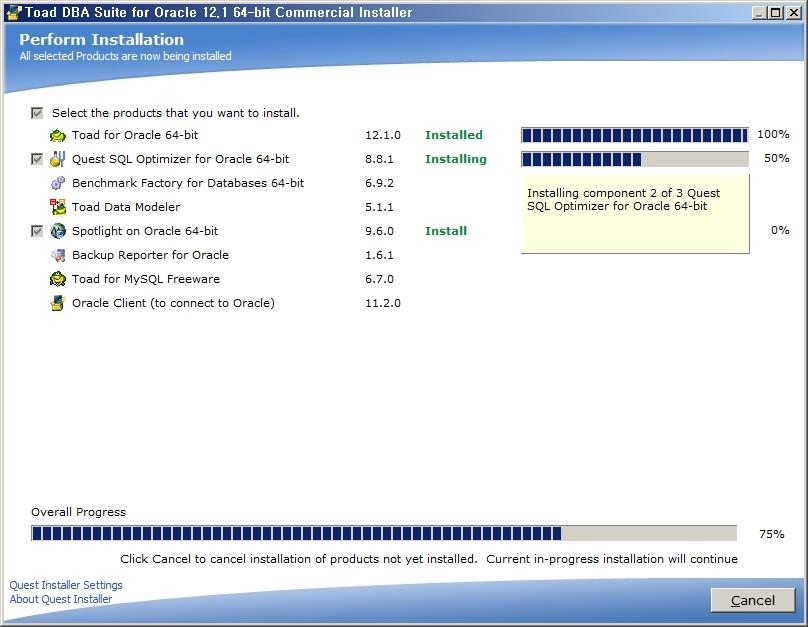808x627 pixels.
Task: Open the Quest Installer Settings link
Action: coord(66,585)
